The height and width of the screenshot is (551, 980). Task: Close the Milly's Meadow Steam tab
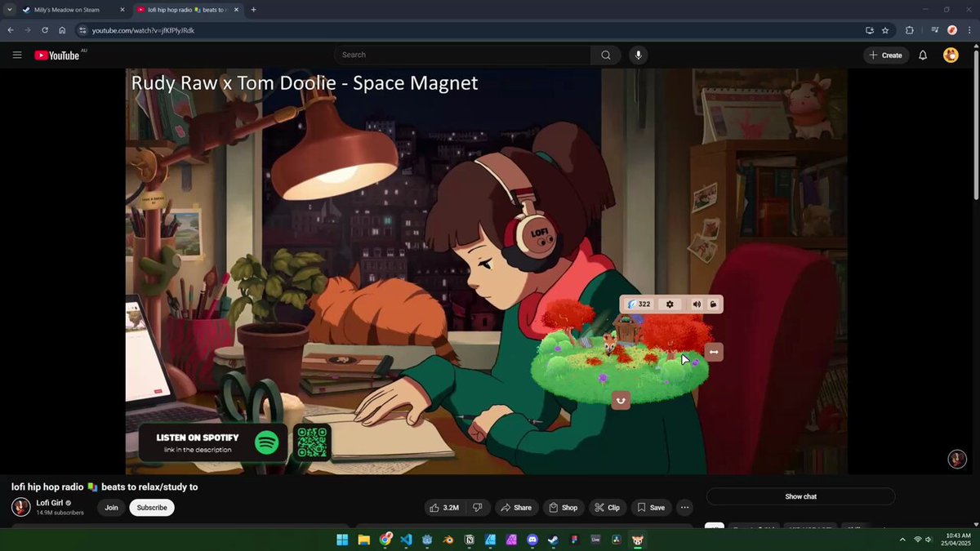pos(122,10)
